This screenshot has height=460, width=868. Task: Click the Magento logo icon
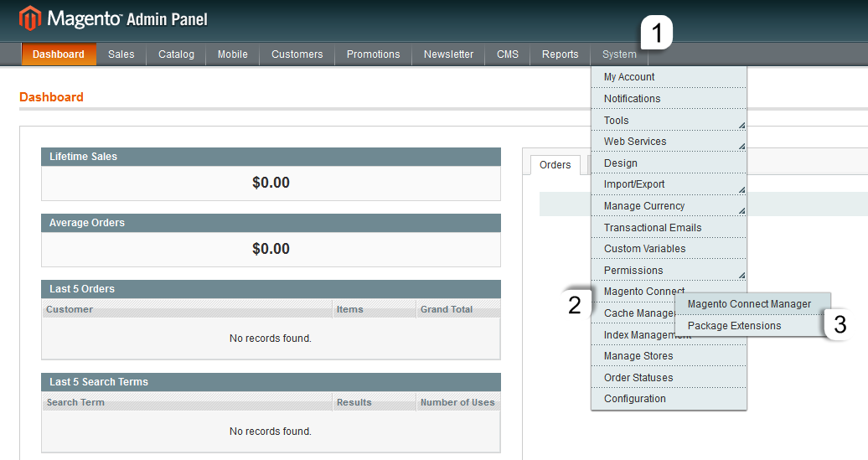point(30,18)
